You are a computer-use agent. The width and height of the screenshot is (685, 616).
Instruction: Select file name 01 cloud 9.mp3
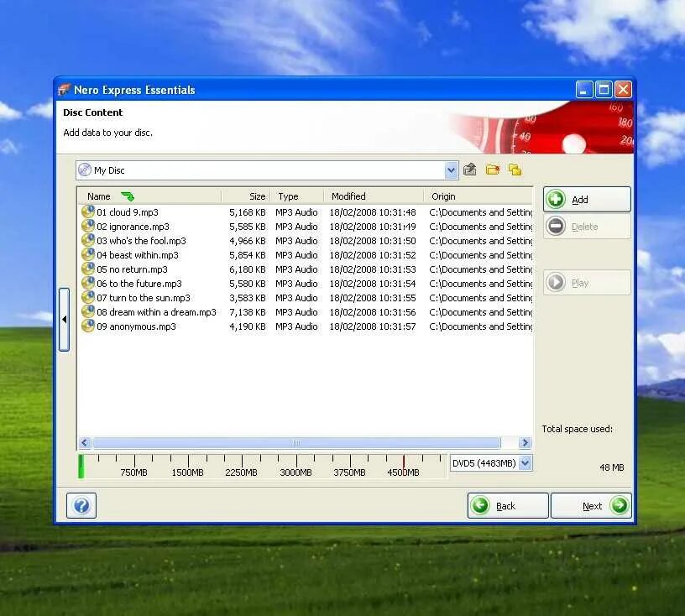pyautogui.click(x=128, y=212)
